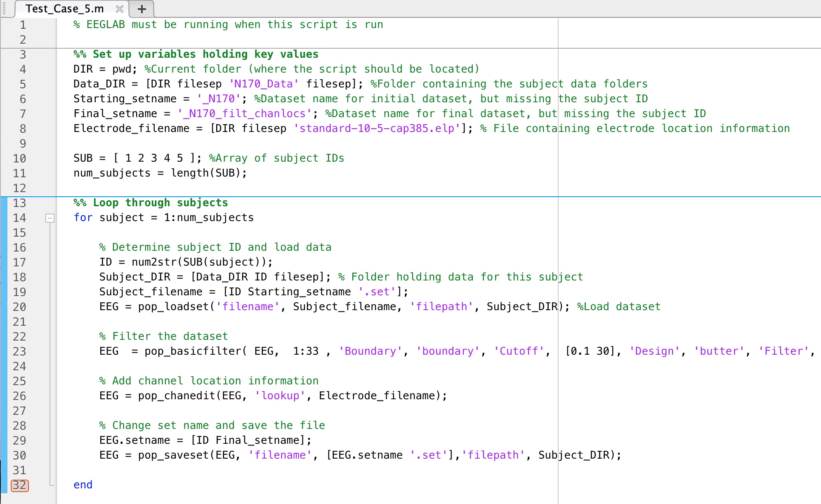
Task: Collapse the for loop fold marker
Action: coord(50,218)
